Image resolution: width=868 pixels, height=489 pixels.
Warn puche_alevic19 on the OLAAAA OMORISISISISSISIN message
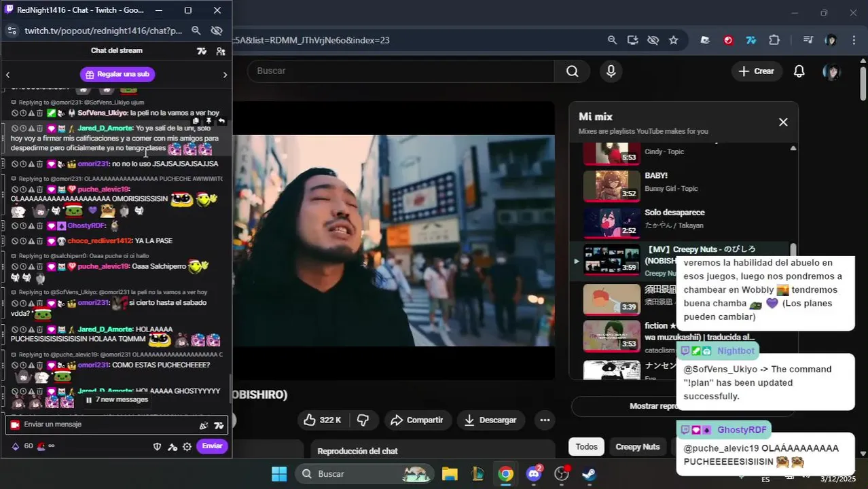[31, 189]
